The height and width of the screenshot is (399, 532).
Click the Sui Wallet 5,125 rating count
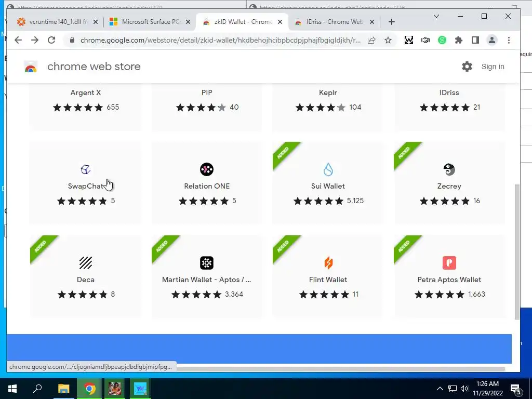(355, 201)
